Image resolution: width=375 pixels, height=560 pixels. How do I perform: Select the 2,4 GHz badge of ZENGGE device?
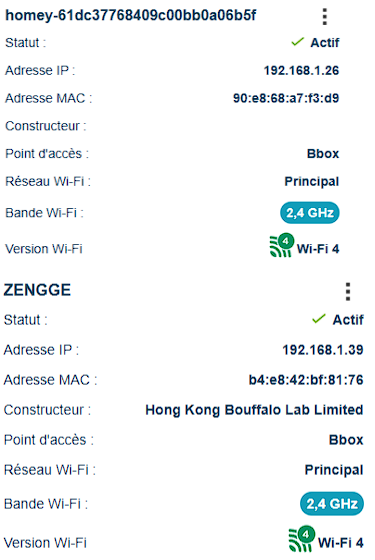[x=332, y=504]
